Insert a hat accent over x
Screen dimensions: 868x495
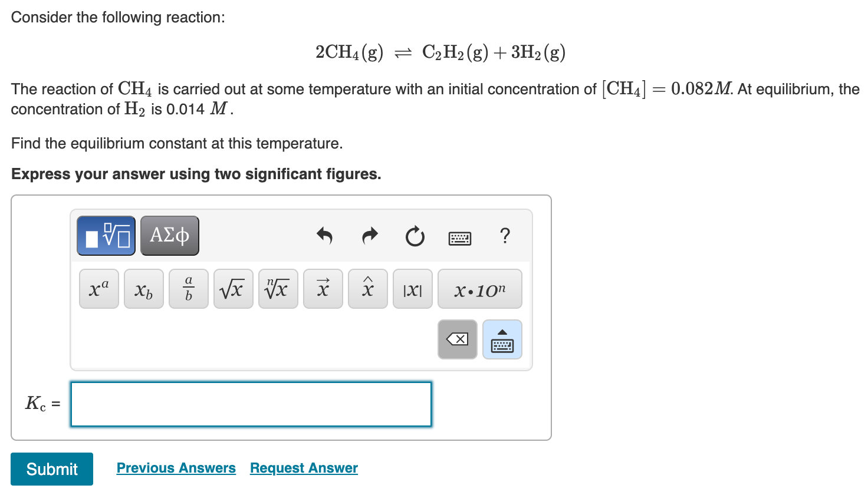pyautogui.click(x=367, y=288)
